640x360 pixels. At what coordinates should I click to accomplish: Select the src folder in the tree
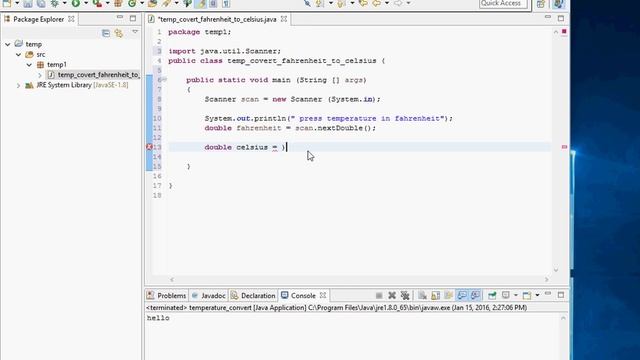[x=40, y=54]
